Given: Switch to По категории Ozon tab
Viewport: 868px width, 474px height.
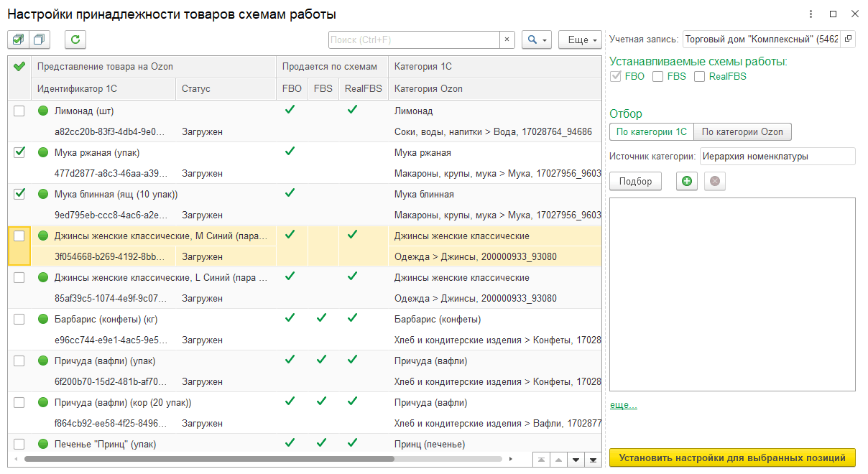Looking at the screenshot, I should click(x=742, y=131).
